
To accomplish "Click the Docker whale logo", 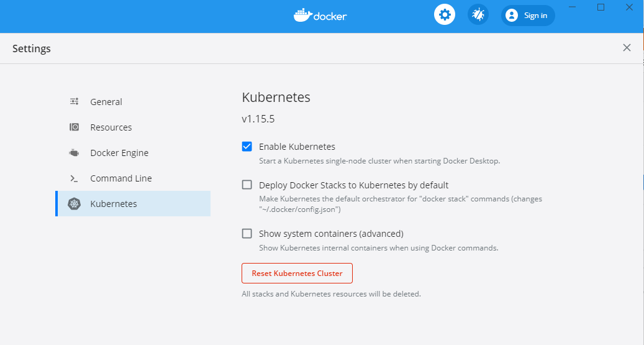I will pyautogui.click(x=302, y=16).
